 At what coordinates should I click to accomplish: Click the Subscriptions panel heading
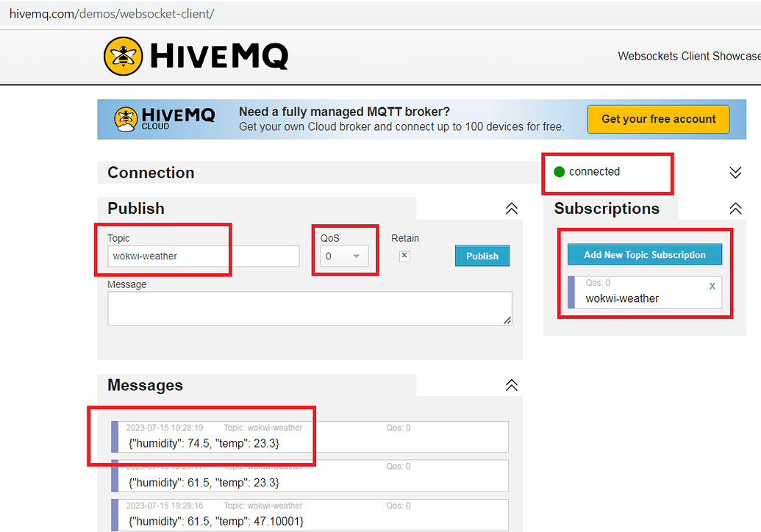pos(607,209)
